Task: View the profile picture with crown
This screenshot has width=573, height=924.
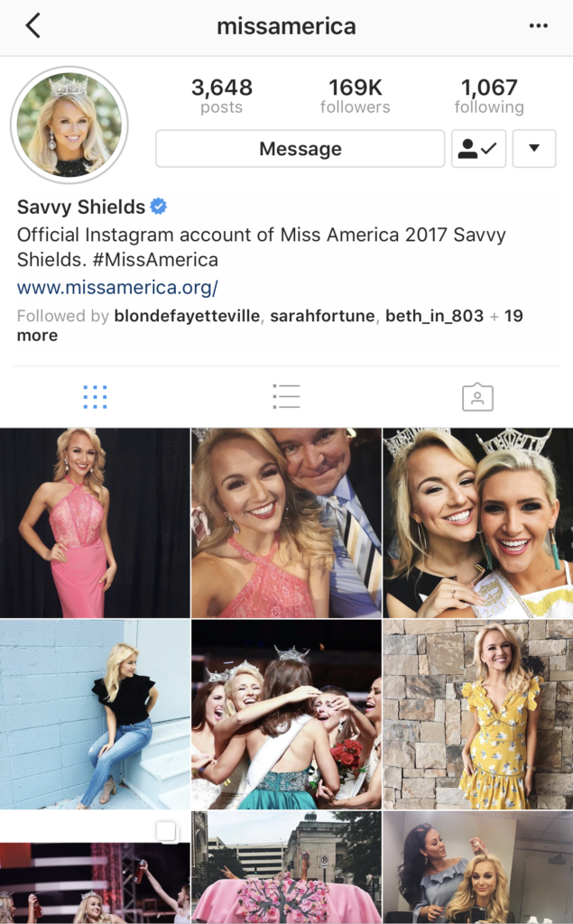Action: point(69,125)
